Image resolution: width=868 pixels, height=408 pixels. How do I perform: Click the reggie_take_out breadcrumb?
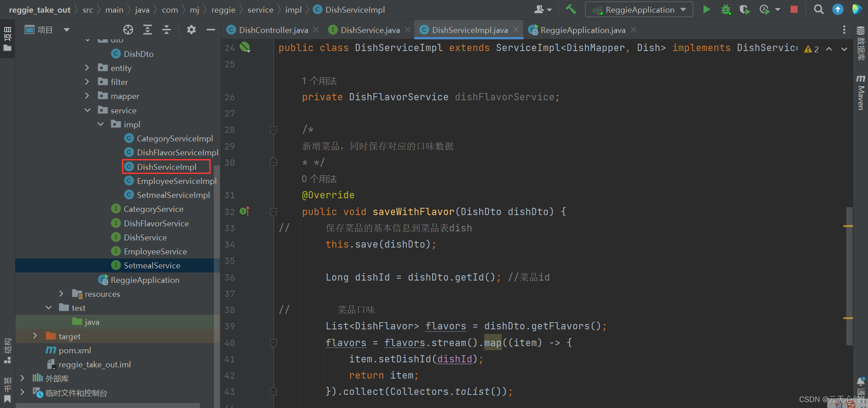(40, 9)
